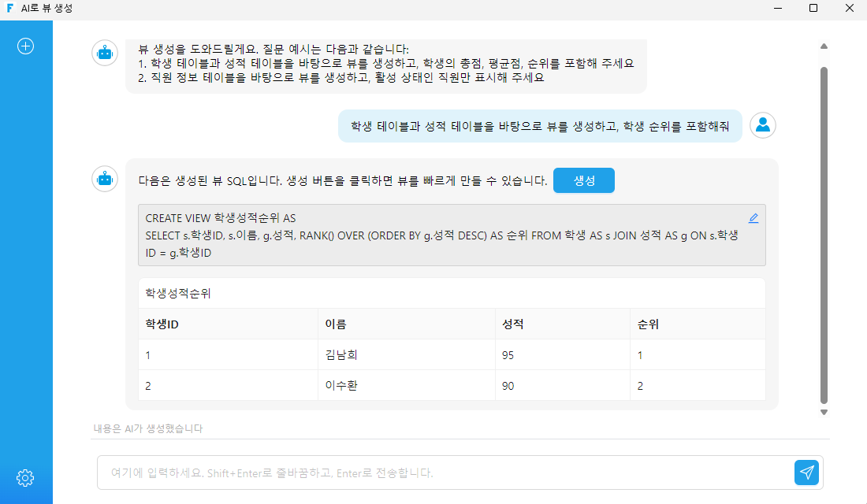
Task: Click the user message bubble about 학생 순위
Action: (x=540, y=126)
